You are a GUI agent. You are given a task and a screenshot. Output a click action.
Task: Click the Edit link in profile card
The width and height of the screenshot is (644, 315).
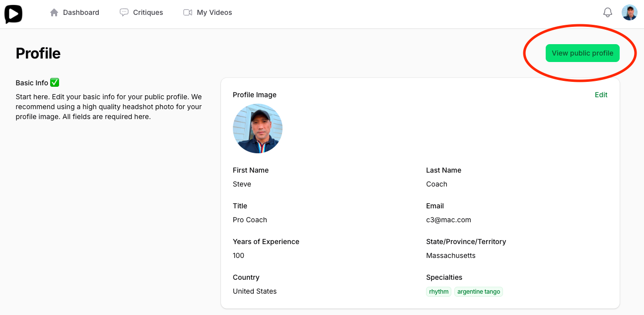click(601, 95)
